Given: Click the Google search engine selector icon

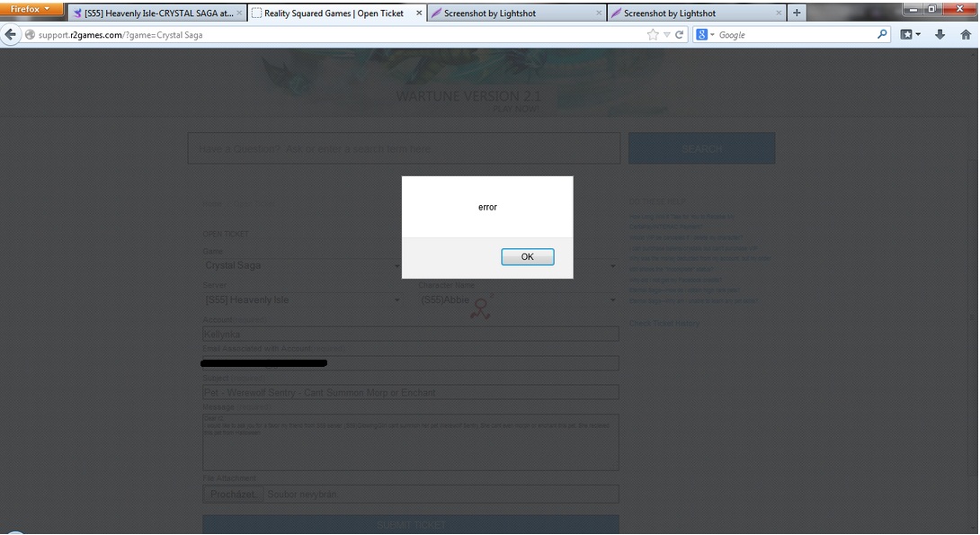Looking at the screenshot, I should point(705,35).
